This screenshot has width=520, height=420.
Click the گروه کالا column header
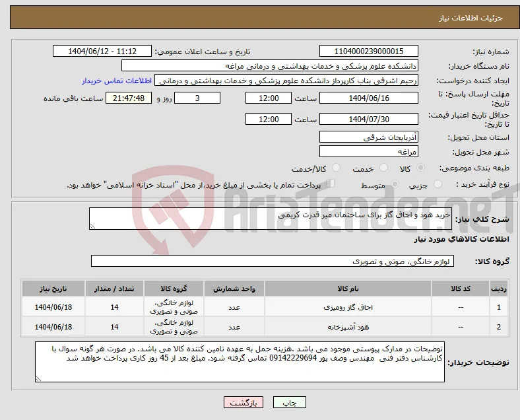(x=174, y=289)
